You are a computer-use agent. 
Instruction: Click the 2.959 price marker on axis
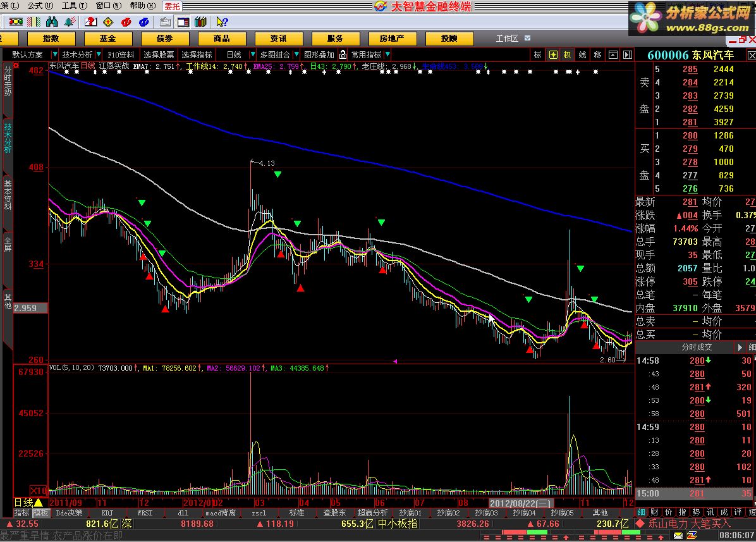pyautogui.click(x=30, y=307)
